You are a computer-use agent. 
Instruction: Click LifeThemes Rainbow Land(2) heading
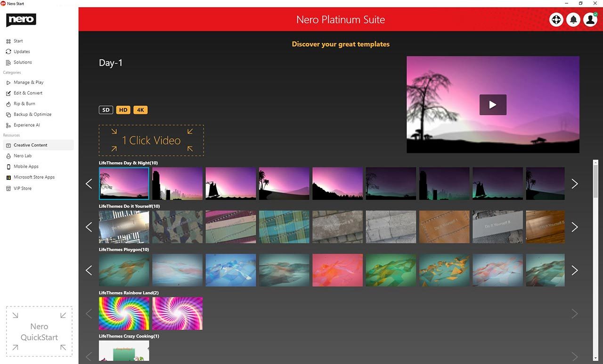(129, 293)
